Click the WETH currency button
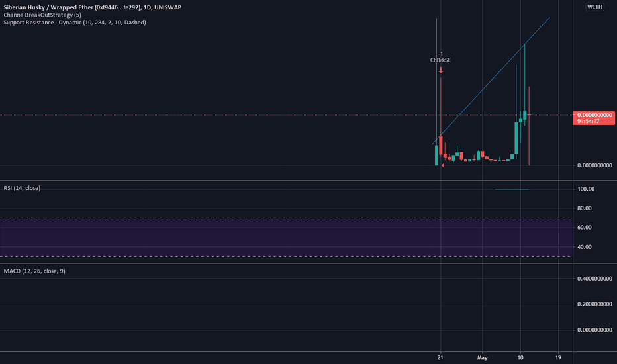Viewport: 617px width, 364px height. coord(594,7)
